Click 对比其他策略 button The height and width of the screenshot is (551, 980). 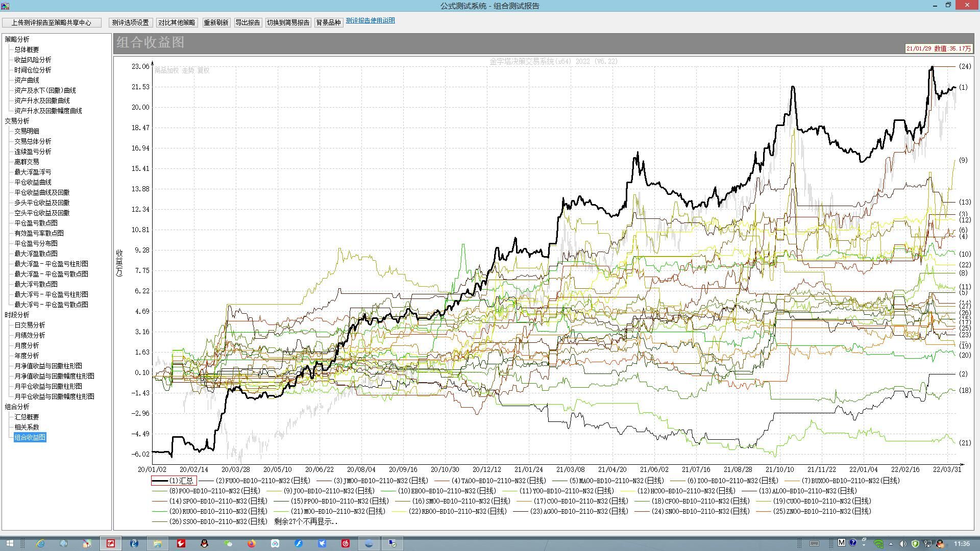(x=177, y=22)
